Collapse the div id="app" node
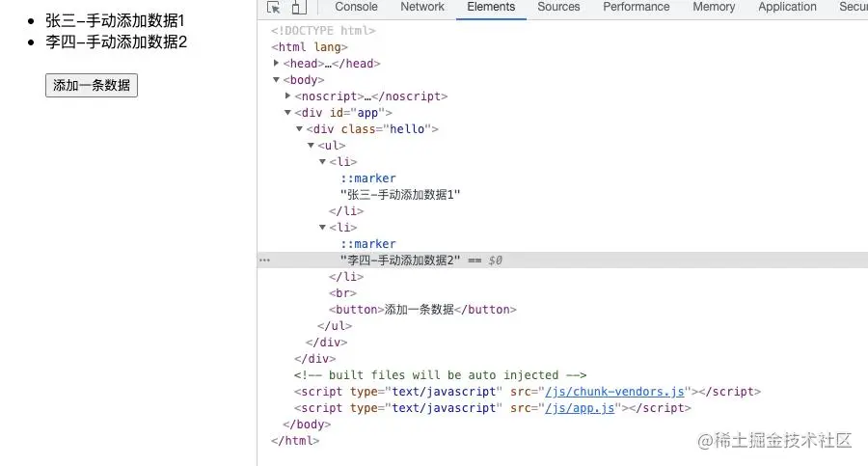 (x=287, y=113)
